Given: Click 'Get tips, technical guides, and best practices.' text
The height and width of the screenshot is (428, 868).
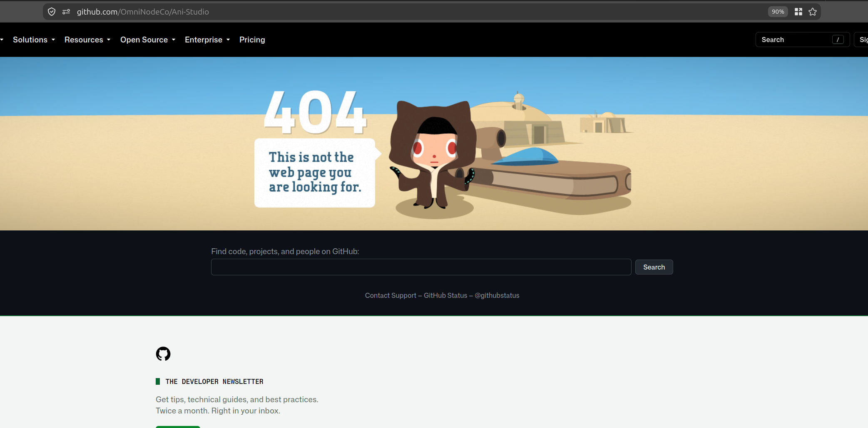Looking at the screenshot, I should click(237, 399).
